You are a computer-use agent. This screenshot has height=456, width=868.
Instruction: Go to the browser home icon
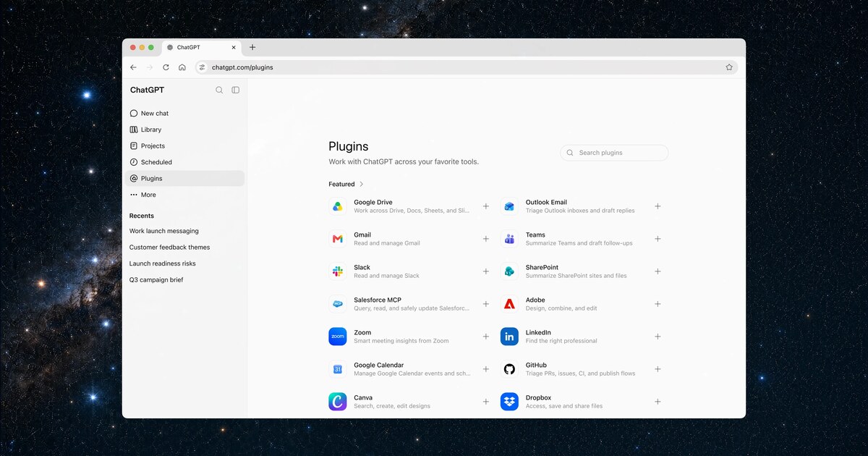coord(182,67)
